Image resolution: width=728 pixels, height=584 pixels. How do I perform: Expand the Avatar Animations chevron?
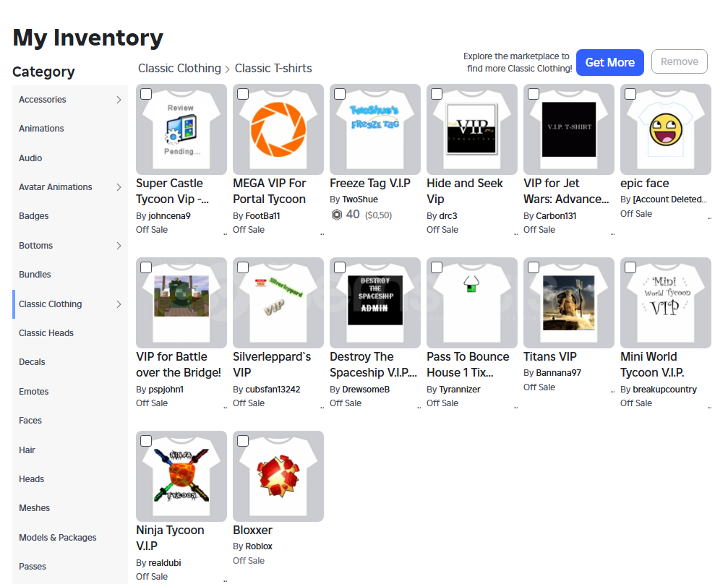click(119, 187)
